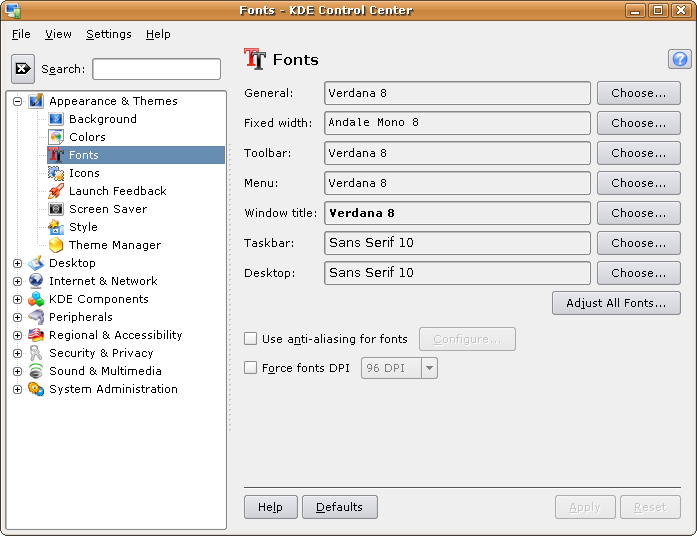
Task: Click the Fonts icon in the tree
Action: 56,155
